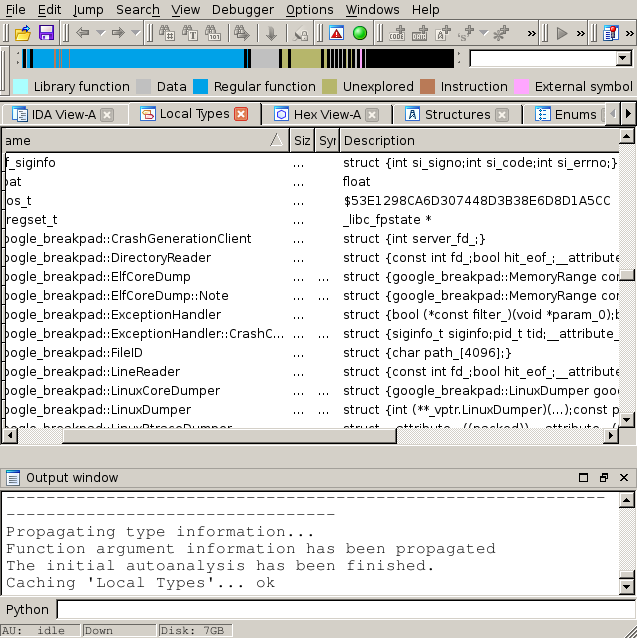Viewport: 637px width, 638px height.
Task: Click Output window scrollbar up arrow
Action: (x=626, y=499)
